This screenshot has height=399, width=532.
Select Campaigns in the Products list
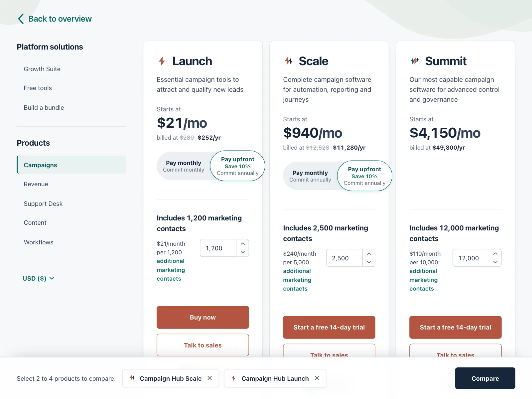click(71, 165)
